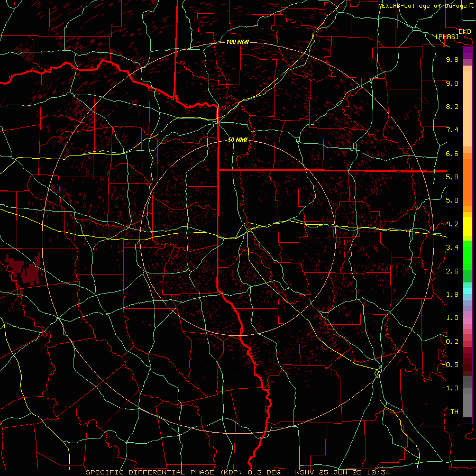Click the -1.3 scale value
This screenshot has width=476, height=476.
tap(450, 388)
